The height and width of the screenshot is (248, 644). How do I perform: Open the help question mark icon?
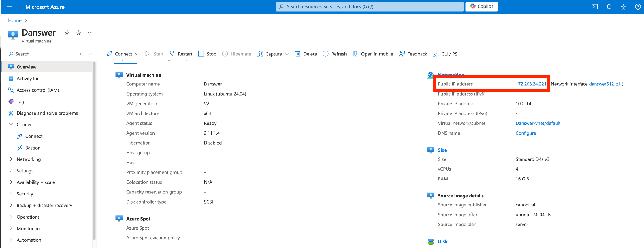click(x=638, y=7)
